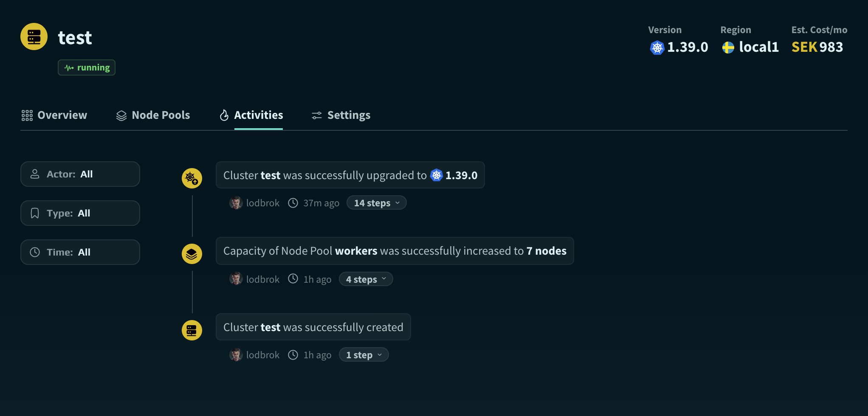Click the clock icon next to 37m ago

(x=293, y=203)
